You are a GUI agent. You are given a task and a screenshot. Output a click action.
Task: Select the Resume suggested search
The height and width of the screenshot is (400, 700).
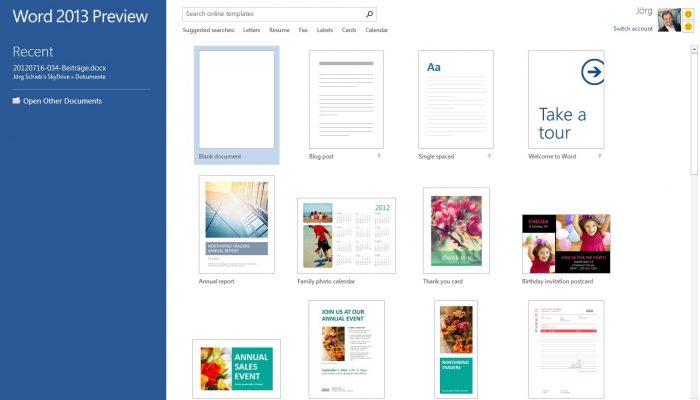tap(279, 30)
